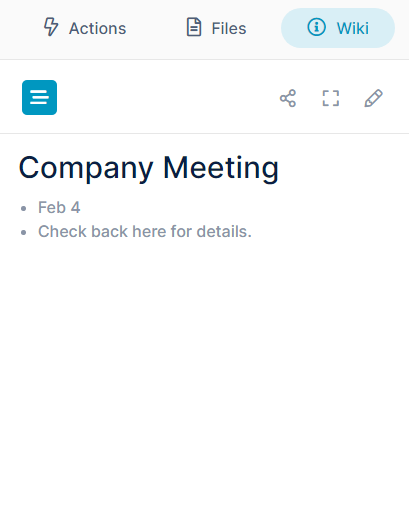
Task: Open the wiki table of contents menu
Action: (x=39, y=97)
